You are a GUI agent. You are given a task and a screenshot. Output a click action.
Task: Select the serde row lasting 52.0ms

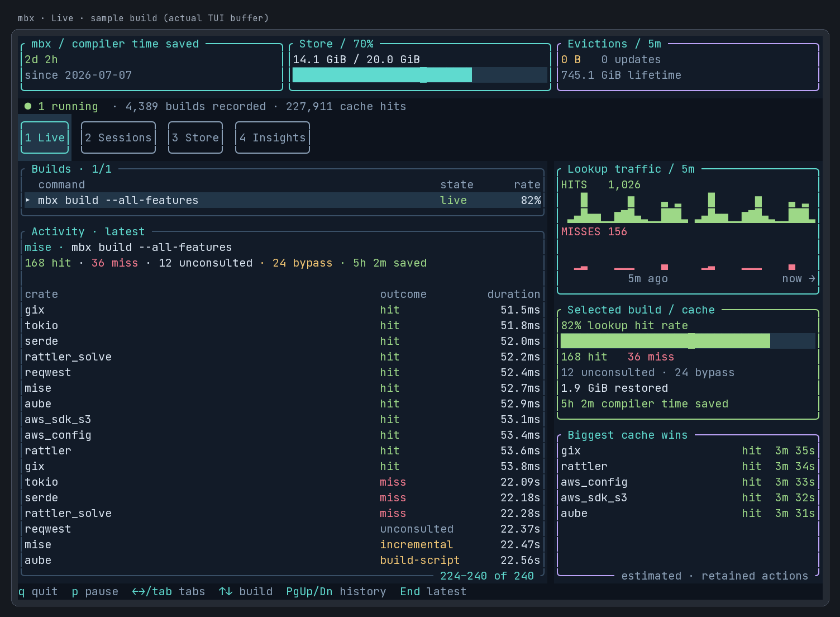pyautogui.click(x=283, y=341)
